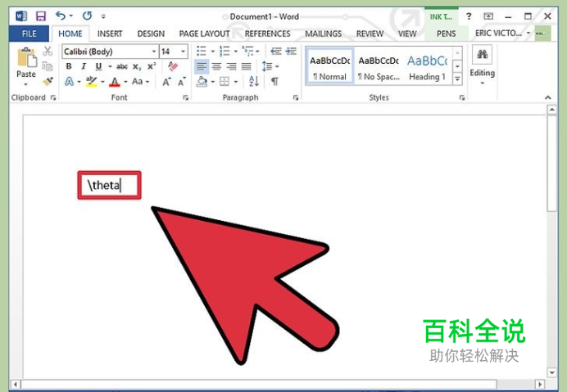
Task: Click the vertical scrollbar thumb
Action: [551, 164]
